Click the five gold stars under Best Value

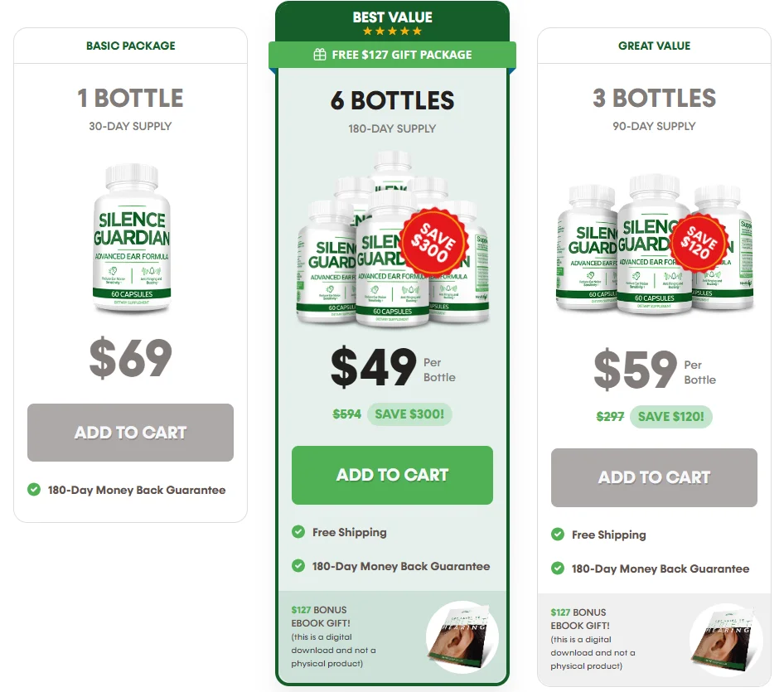(393, 31)
